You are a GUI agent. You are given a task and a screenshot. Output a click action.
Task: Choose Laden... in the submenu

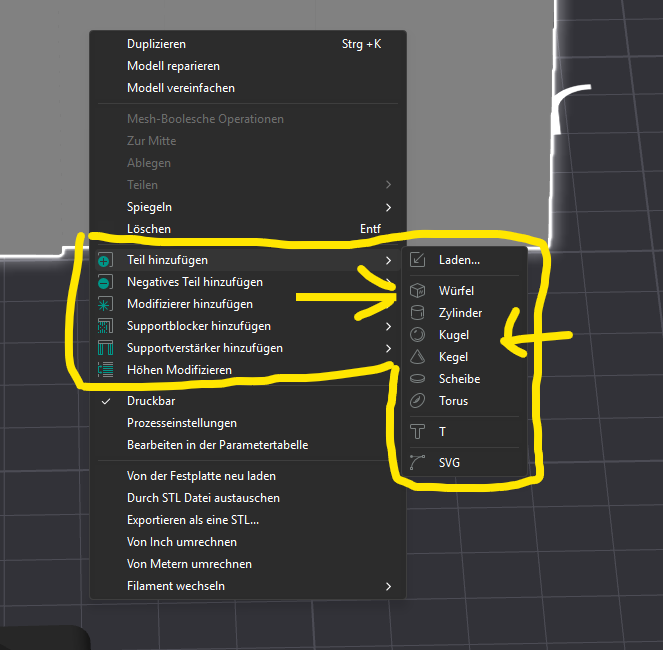(x=464, y=260)
